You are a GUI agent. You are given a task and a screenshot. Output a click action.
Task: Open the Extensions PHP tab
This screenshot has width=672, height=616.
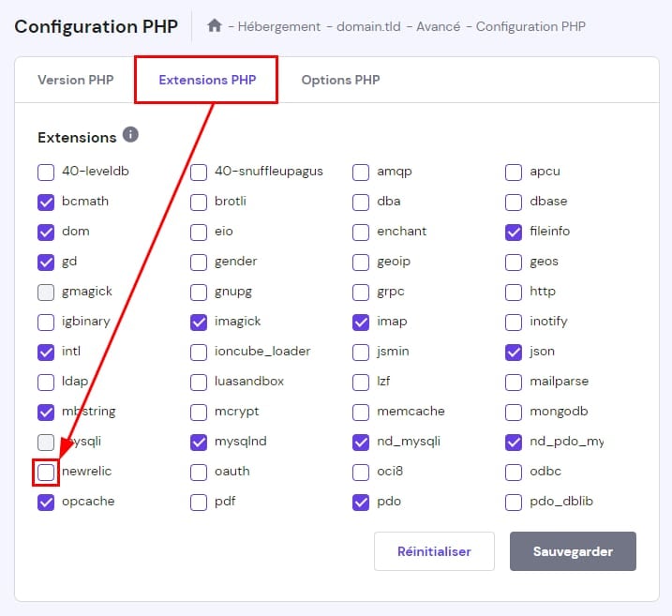pos(206,80)
